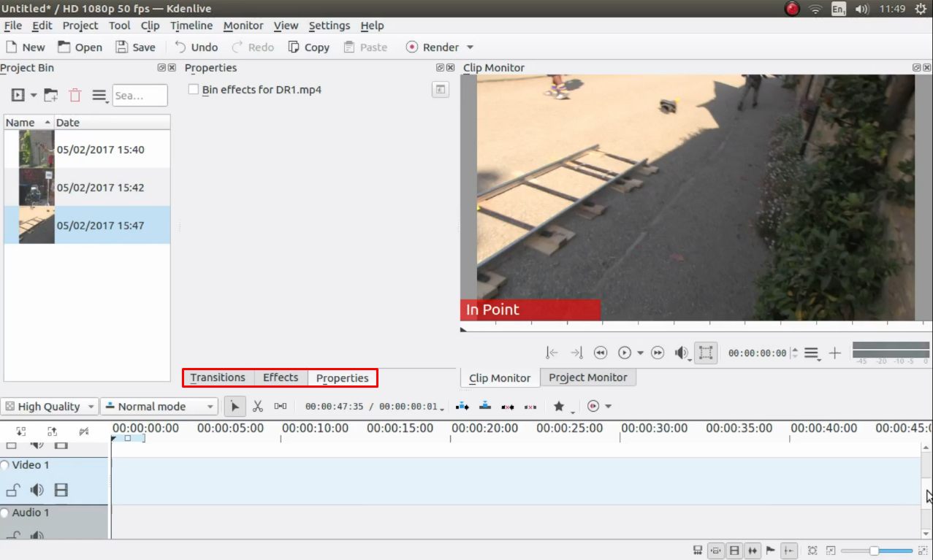This screenshot has height=560, width=933.
Task: Add a guide with the flag icon in status bar
Action: 769,550
